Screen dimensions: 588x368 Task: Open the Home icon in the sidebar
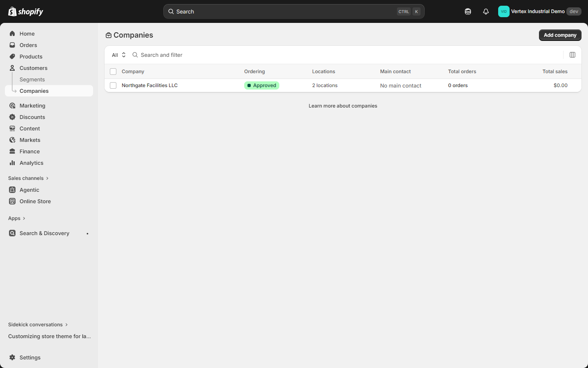point(12,34)
